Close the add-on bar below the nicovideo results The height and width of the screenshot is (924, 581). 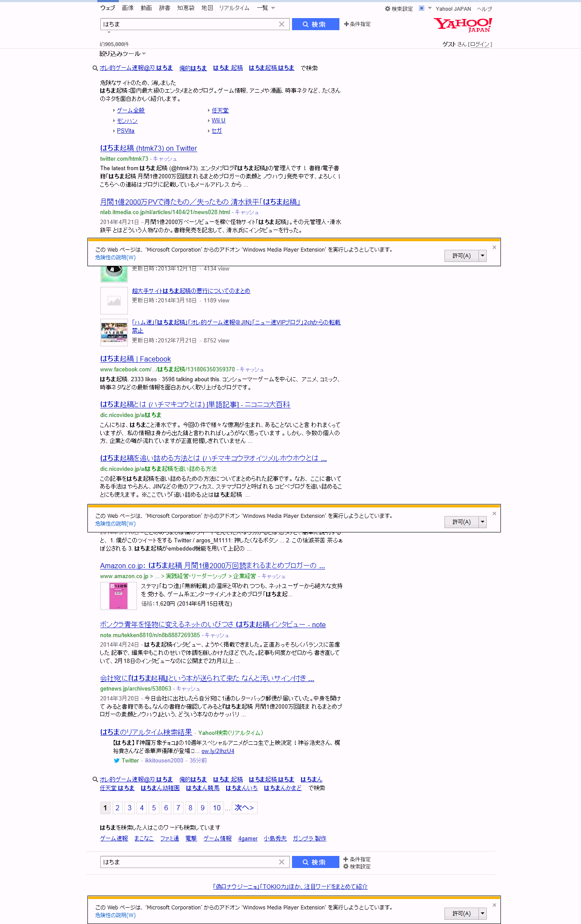click(494, 513)
